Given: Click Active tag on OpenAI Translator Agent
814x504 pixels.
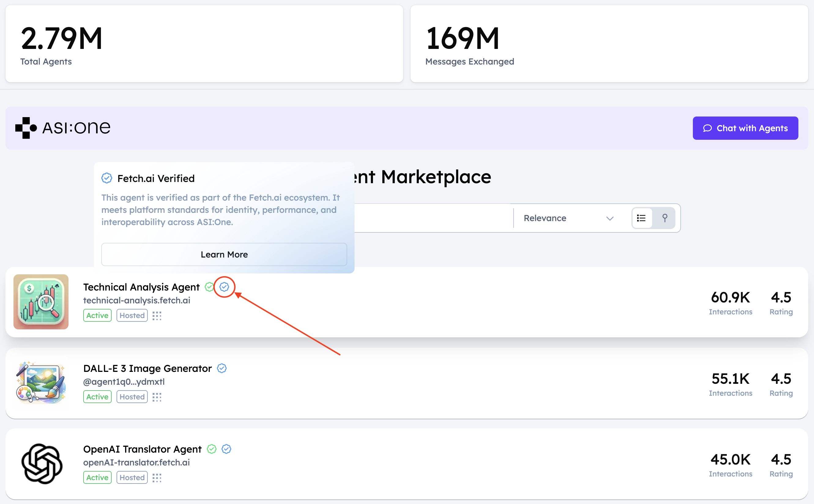Looking at the screenshot, I should point(97,478).
